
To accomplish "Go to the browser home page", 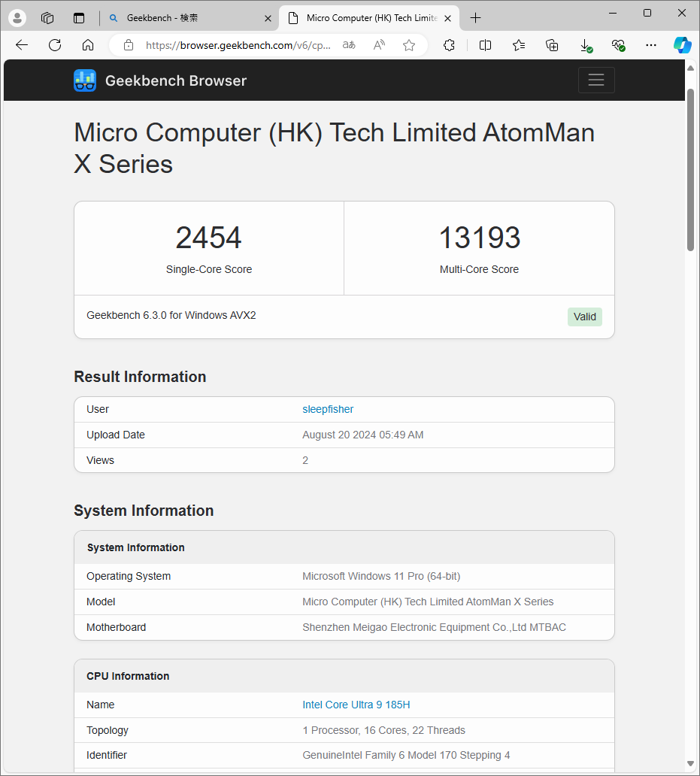I will click(88, 45).
